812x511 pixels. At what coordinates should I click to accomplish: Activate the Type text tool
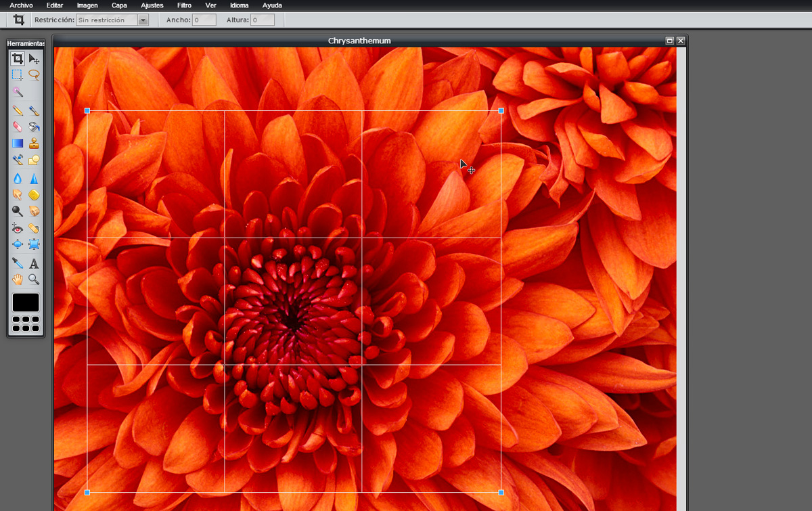tap(34, 263)
